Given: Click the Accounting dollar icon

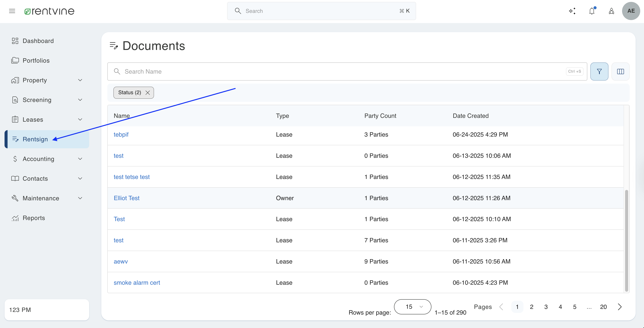Looking at the screenshot, I should 15,159.
